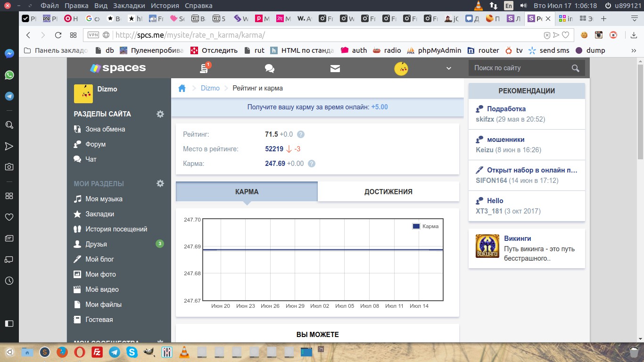Open the chat bubbles icon in Spaces header

pos(270,68)
